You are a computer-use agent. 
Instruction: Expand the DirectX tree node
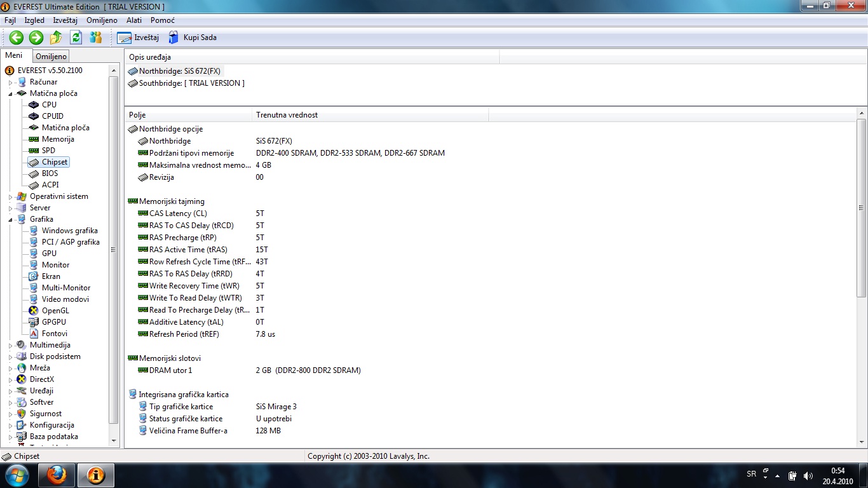click(11, 379)
